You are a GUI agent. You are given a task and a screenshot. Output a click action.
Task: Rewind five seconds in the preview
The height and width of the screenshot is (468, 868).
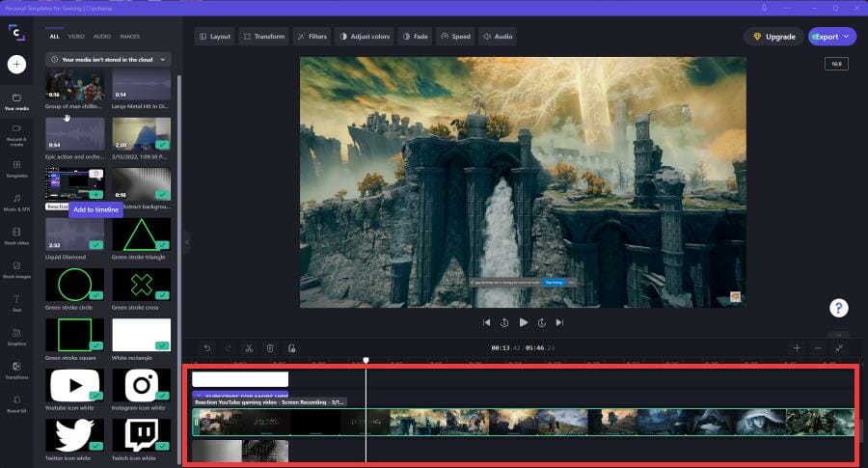pos(504,322)
